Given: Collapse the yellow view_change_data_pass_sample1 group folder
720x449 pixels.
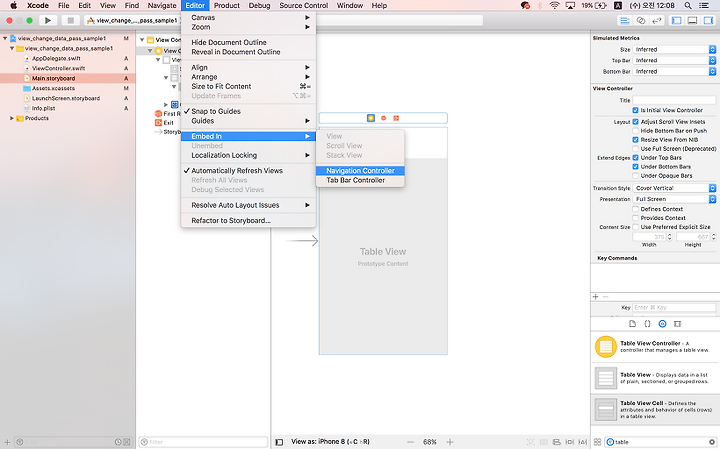Looking at the screenshot, I should [x=11, y=48].
